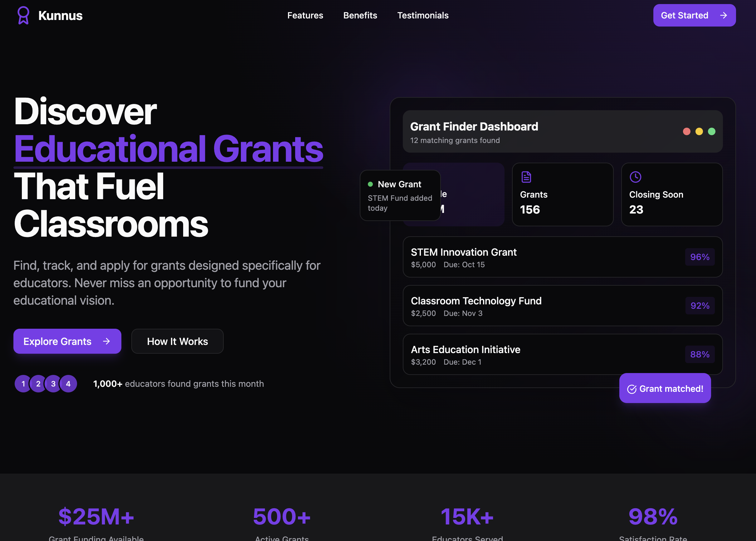This screenshot has height=541, width=756.
Task: Click the Kunnus award ribbon logo icon
Action: pos(23,15)
